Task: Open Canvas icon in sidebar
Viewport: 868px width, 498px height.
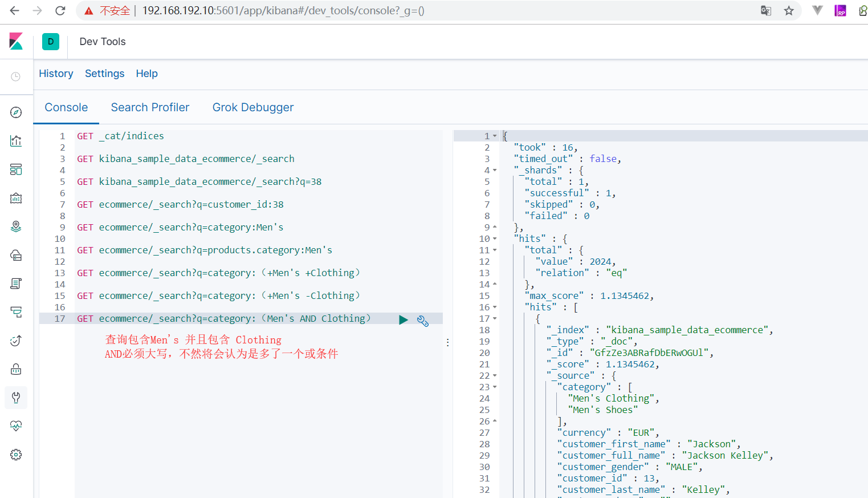Action: [x=16, y=198]
